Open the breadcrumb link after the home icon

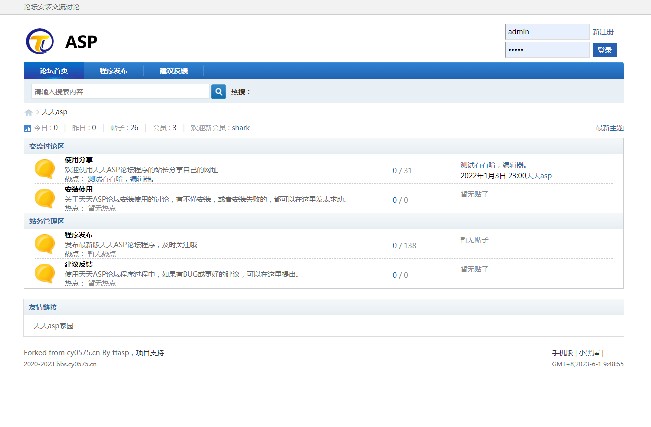[x=54, y=112]
